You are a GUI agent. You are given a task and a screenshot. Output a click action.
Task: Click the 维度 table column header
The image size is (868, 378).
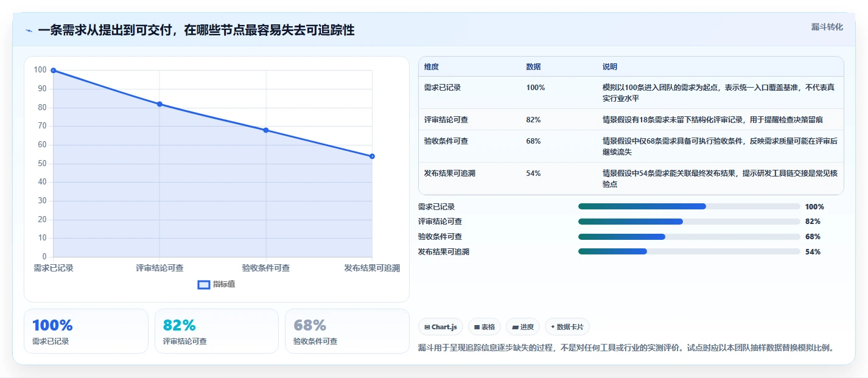coord(432,67)
